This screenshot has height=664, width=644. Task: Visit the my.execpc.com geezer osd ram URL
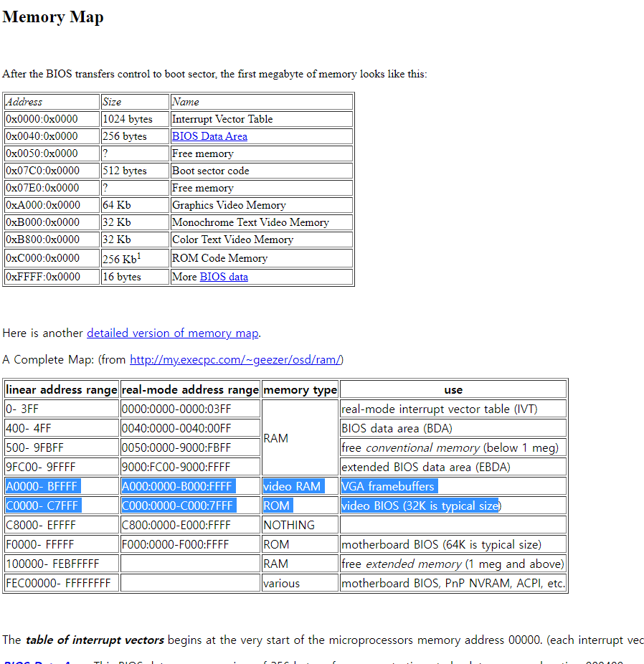(235, 359)
